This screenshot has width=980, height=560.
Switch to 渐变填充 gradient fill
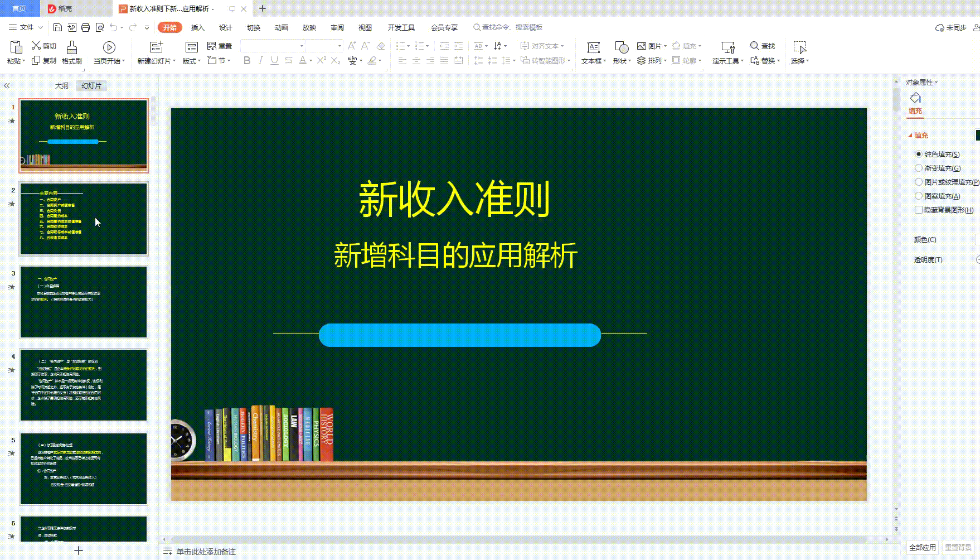click(918, 168)
